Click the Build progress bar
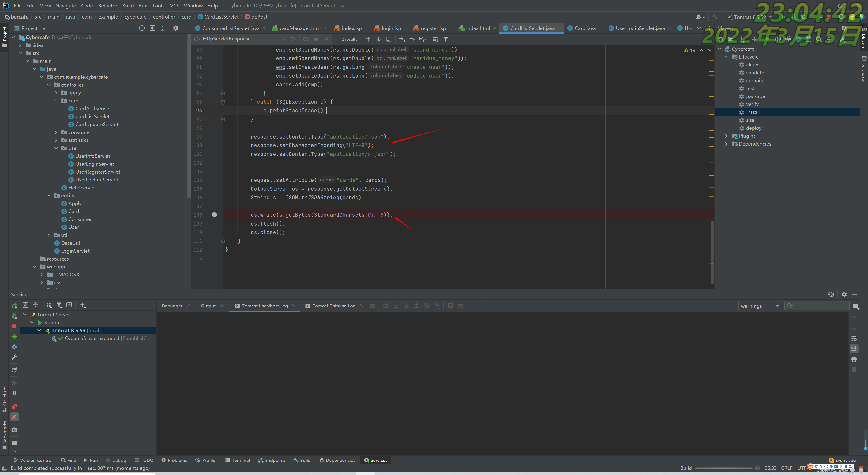 723,468
